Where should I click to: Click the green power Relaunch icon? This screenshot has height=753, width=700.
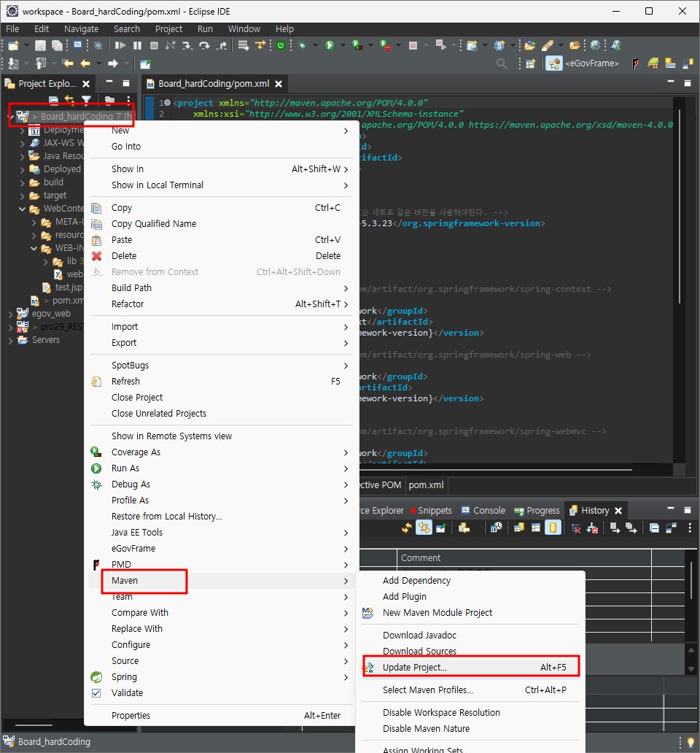pos(281,46)
